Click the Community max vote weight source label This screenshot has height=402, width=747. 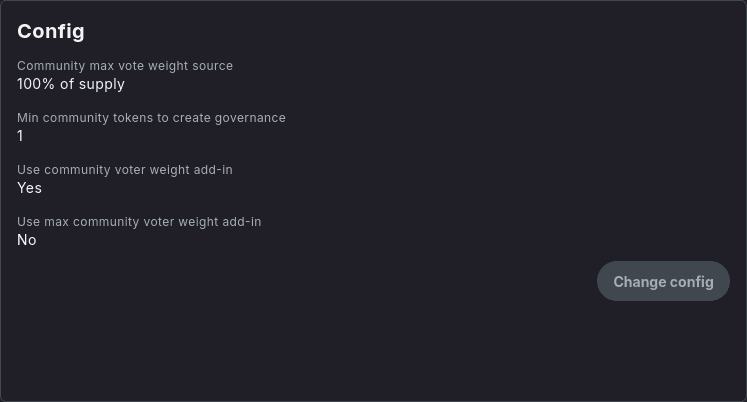click(125, 66)
